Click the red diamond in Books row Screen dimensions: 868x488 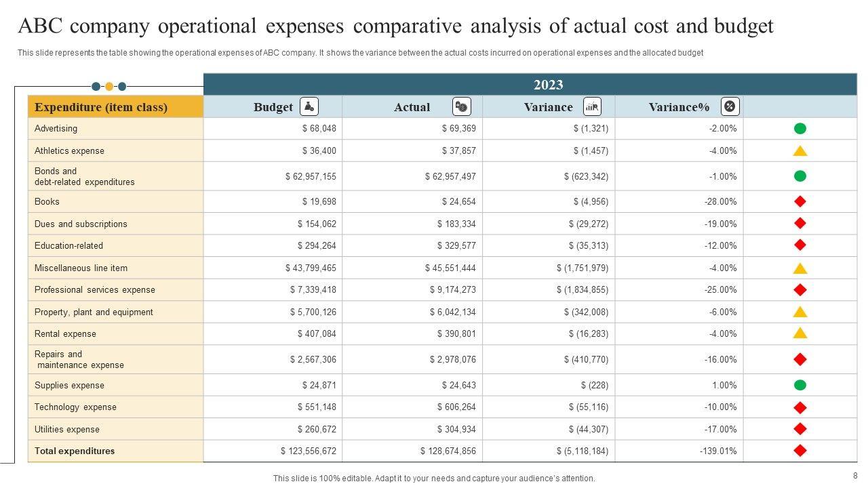tap(800, 201)
